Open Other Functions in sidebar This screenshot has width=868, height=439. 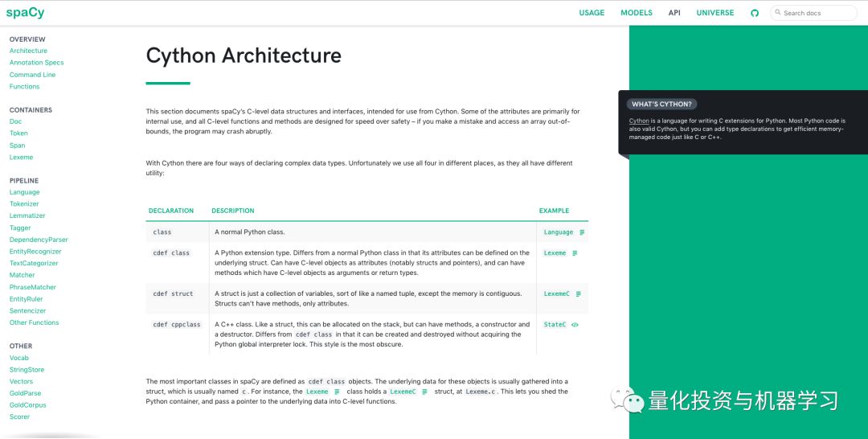(34, 322)
